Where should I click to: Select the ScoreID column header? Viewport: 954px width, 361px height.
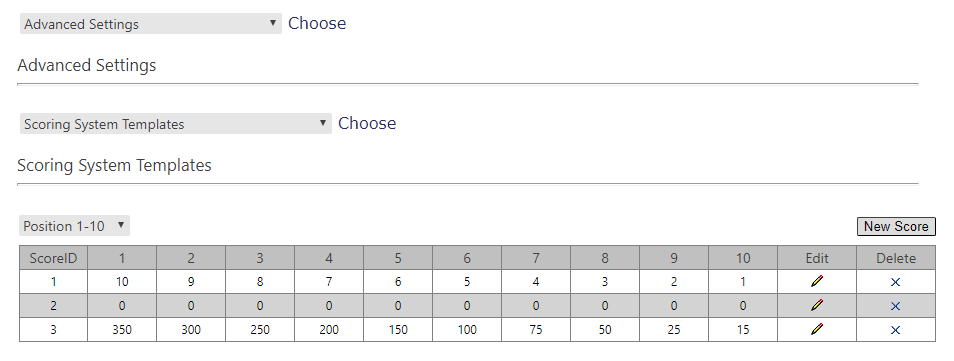(54, 258)
